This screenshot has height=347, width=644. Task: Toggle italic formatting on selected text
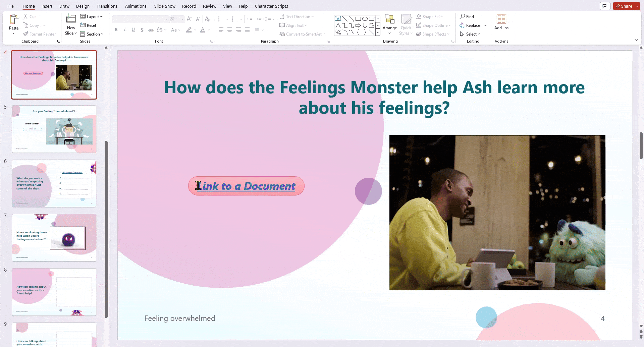(124, 30)
